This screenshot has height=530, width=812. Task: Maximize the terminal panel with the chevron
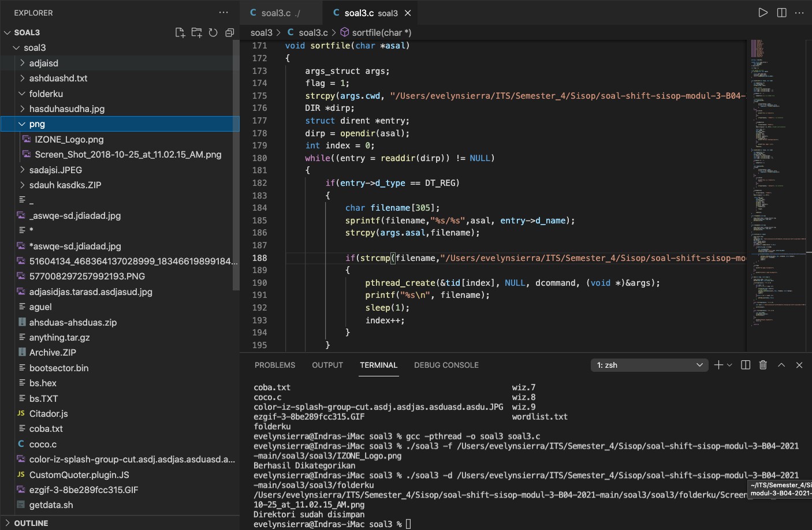pos(781,365)
